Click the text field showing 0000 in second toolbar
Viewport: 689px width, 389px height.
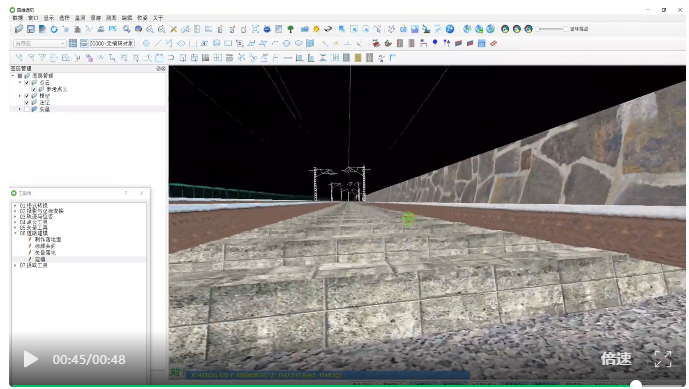[112, 44]
